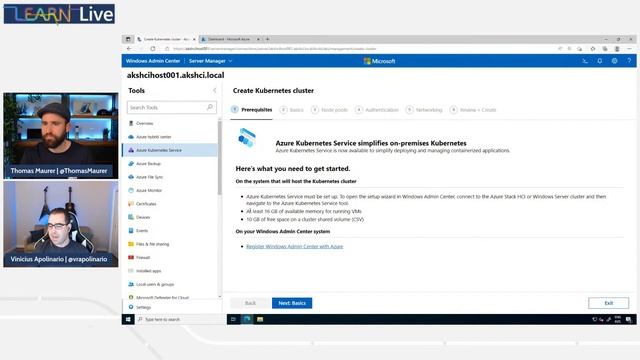This screenshot has height=360, width=640.
Task: Focus the Search Tools input field
Action: point(171,107)
